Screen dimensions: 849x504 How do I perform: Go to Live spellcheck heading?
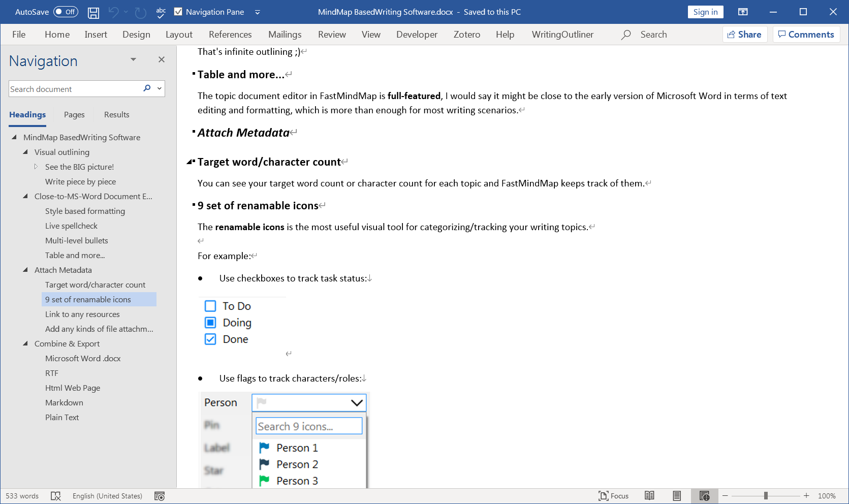point(71,226)
